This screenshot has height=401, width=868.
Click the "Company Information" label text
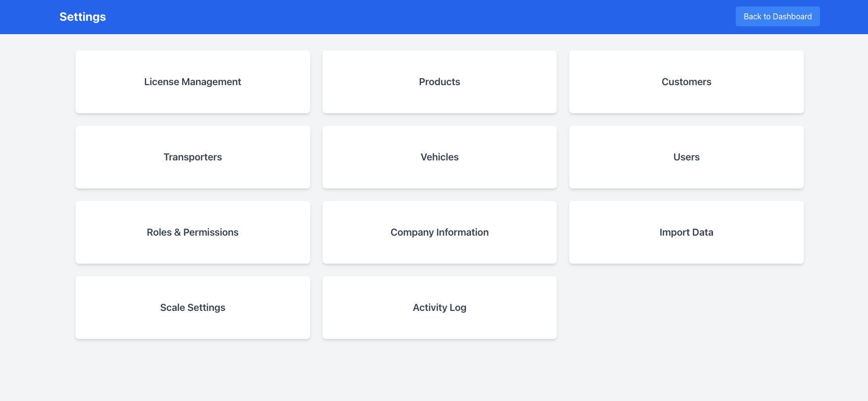coord(439,232)
